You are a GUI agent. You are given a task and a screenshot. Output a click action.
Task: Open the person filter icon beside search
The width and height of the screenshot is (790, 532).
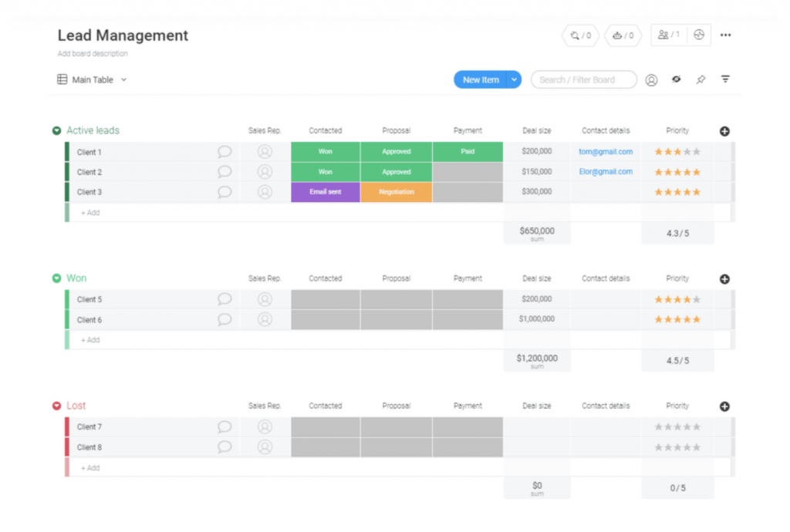(651, 80)
